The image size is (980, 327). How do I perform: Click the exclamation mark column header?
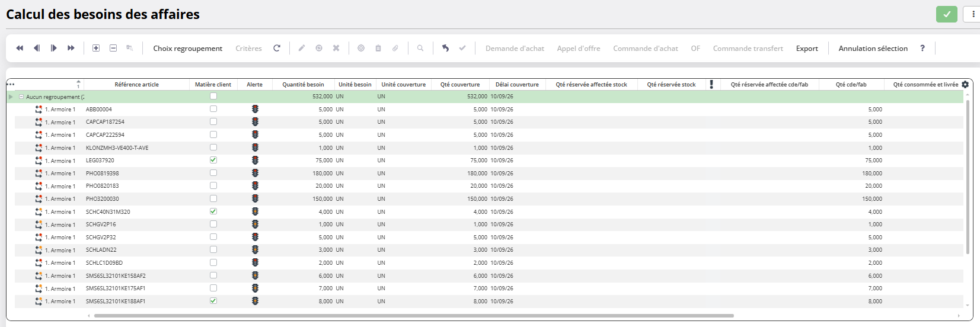click(711, 84)
